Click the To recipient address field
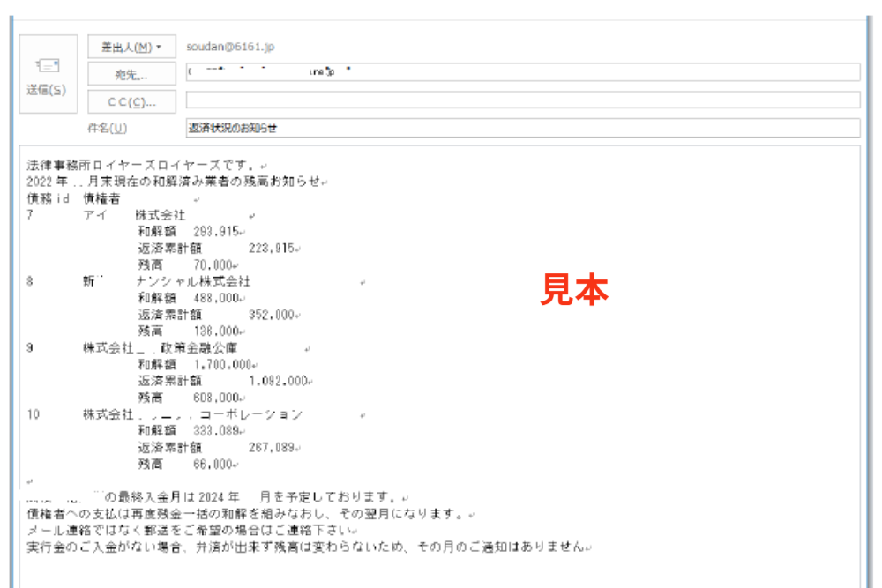 tap(523, 72)
